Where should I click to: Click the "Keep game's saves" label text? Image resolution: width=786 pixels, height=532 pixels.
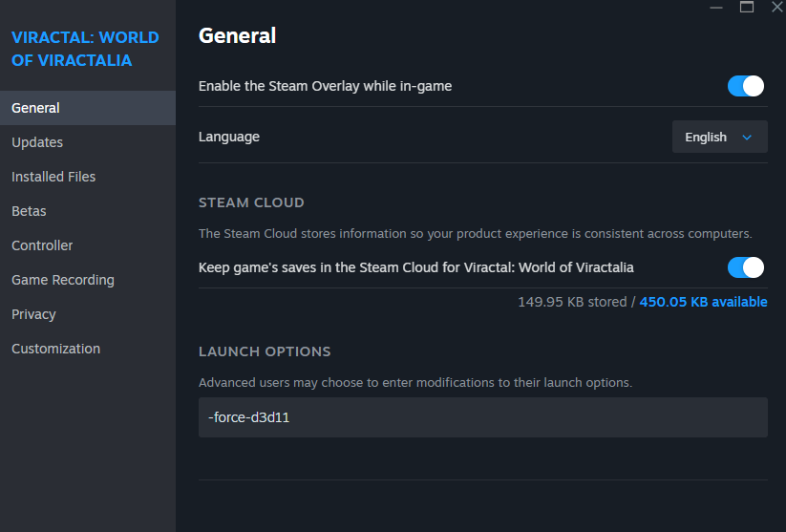415,267
